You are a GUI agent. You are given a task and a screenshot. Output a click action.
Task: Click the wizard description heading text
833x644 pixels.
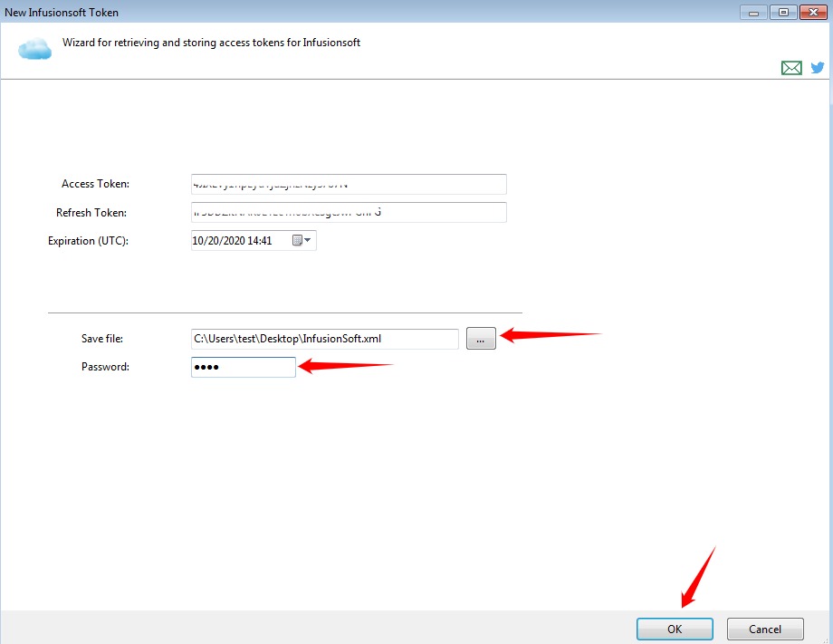click(x=212, y=43)
